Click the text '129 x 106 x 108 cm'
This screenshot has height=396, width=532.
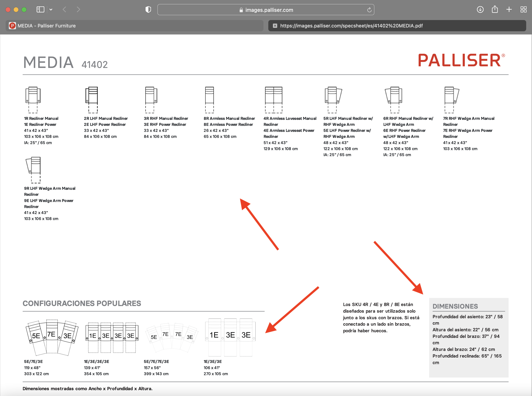(x=281, y=149)
